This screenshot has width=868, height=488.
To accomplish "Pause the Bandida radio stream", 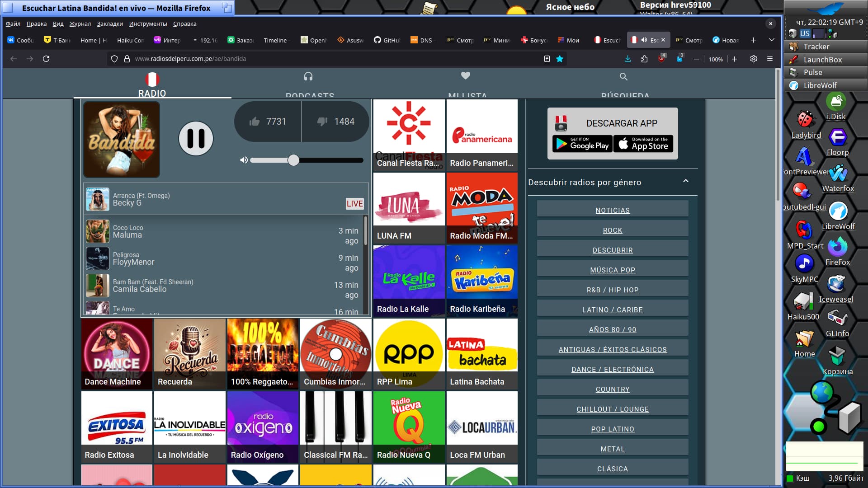I will [196, 138].
